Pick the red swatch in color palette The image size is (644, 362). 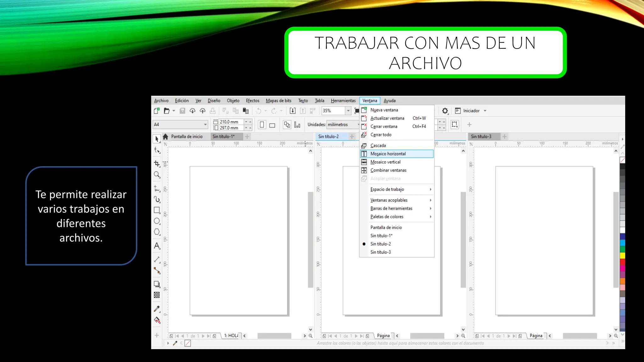pos(622,262)
